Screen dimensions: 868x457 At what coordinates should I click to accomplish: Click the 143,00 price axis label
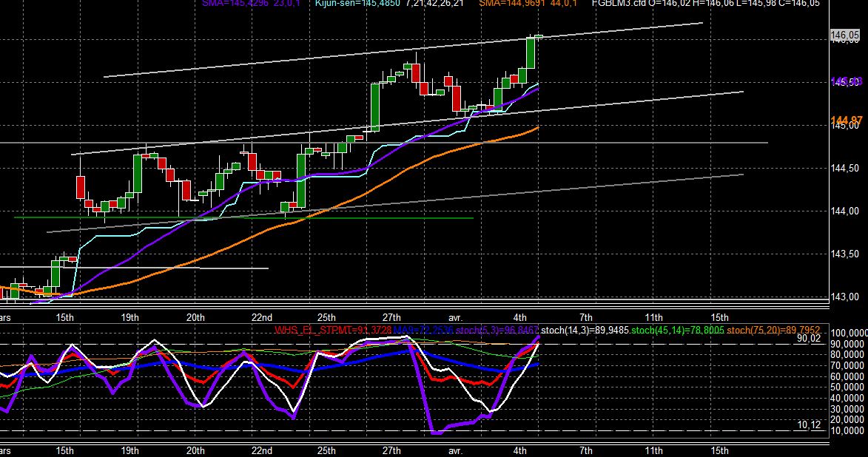845,297
